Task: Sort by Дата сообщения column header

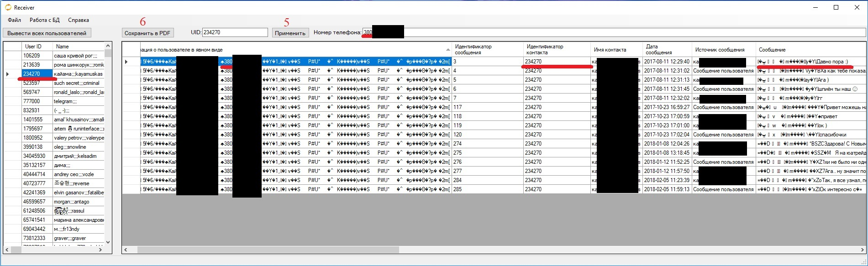Action: click(666, 49)
